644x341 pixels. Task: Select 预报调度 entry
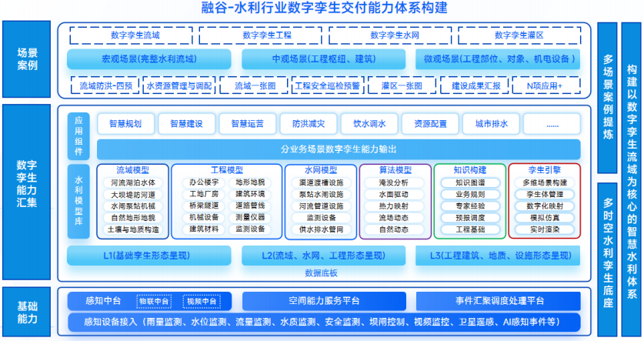pyautogui.click(x=470, y=218)
